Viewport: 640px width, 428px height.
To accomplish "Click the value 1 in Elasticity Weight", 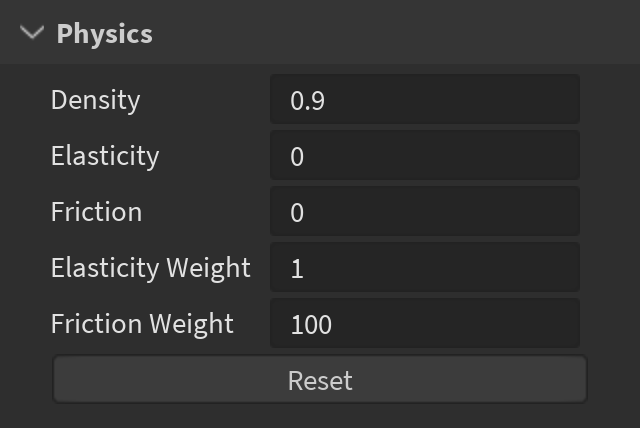I will pyautogui.click(x=297, y=269).
